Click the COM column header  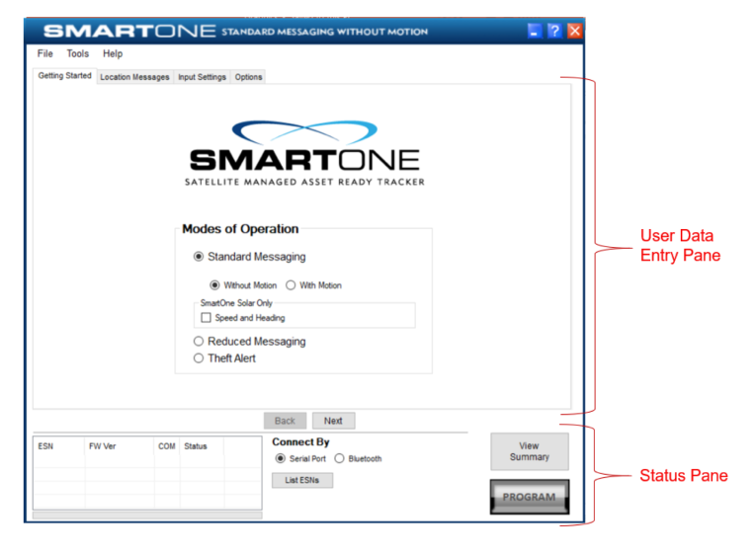click(167, 446)
